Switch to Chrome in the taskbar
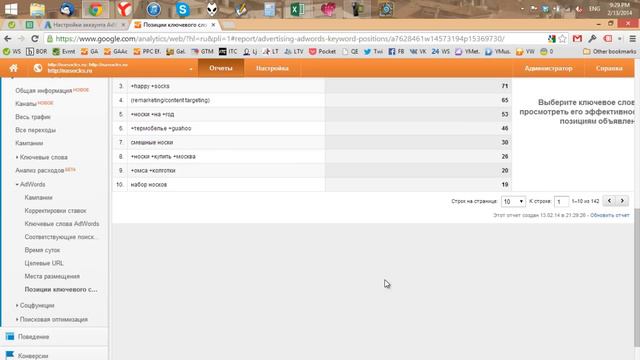The width and height of the screenshot is (640, 360). pos(96,9)
